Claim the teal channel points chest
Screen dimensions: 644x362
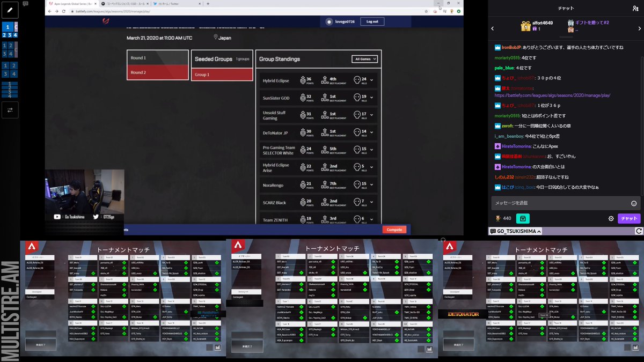coord(522,218)
